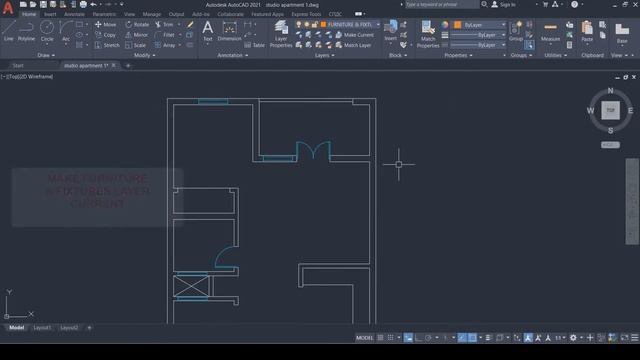The height and width of the screenshot is (360, 640).
Task: Toggle snap mode in status bar
Action: point(391,338)
